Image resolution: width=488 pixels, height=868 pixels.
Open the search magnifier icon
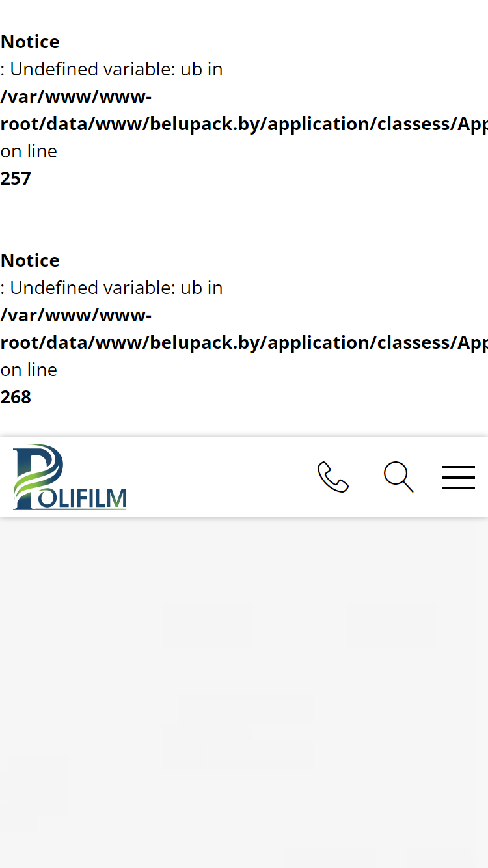click(399, 477)
